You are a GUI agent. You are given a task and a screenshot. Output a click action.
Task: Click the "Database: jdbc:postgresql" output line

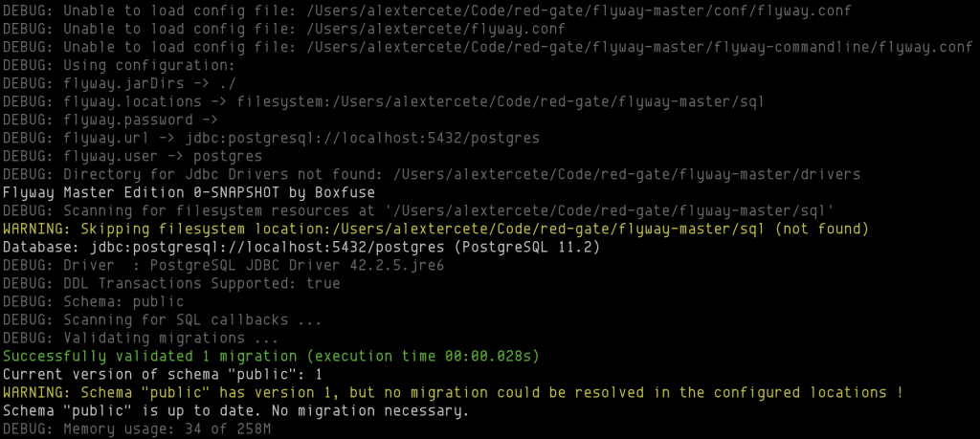pos(302,248)
